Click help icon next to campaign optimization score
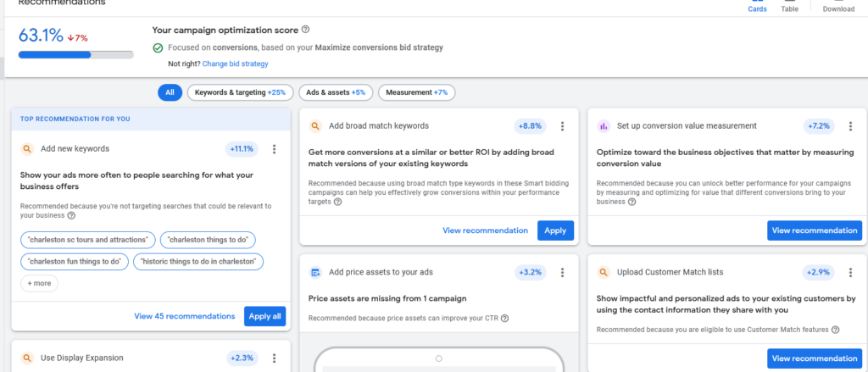The width and height of the screenshot is (868, 372). tap(305, 30)
